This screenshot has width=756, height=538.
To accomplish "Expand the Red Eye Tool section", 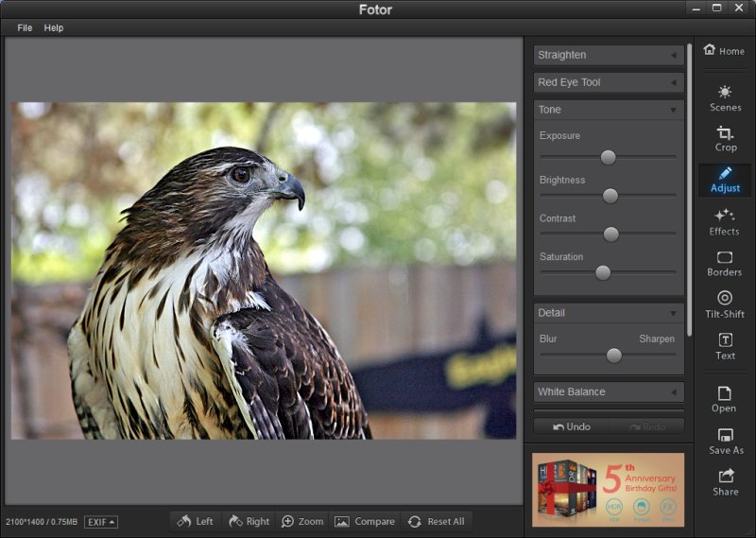I will (609, 82).
